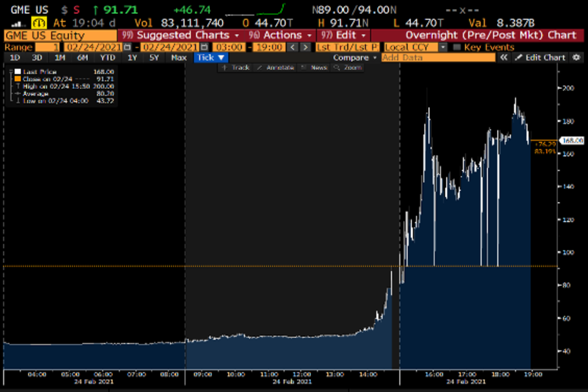
Task: Open the start date calendar picker
Action: coord(127,48)
